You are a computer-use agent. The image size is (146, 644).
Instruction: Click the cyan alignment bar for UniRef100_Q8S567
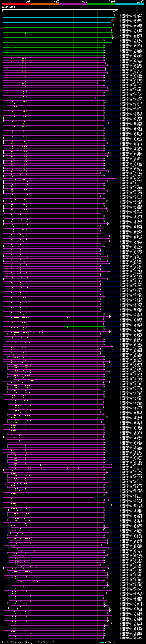tap(59, 15)
